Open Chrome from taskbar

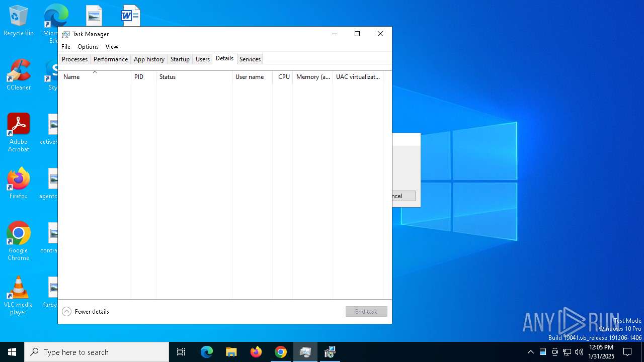(x=281, y=352)
